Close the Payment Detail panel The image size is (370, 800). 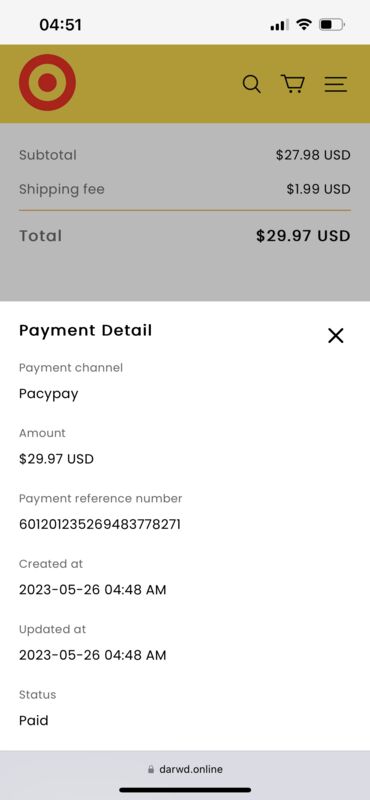click(336, 335)
